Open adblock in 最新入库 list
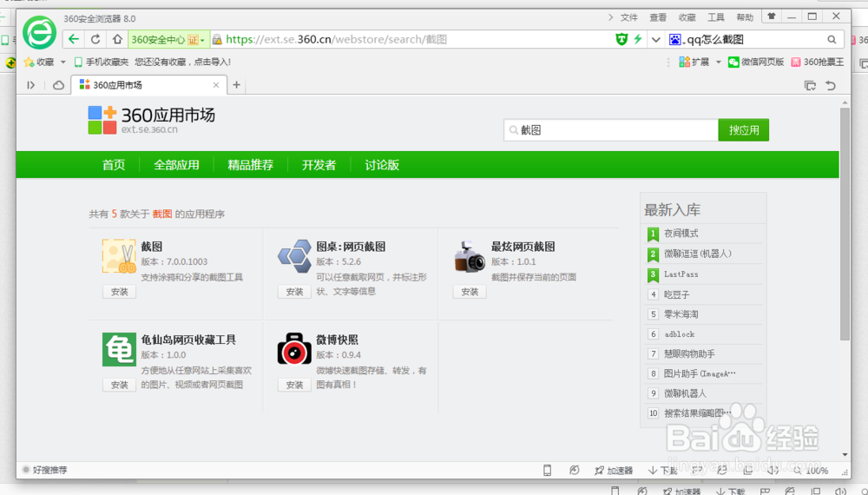Viewport: 868px width, 495px height. (680, 334)
